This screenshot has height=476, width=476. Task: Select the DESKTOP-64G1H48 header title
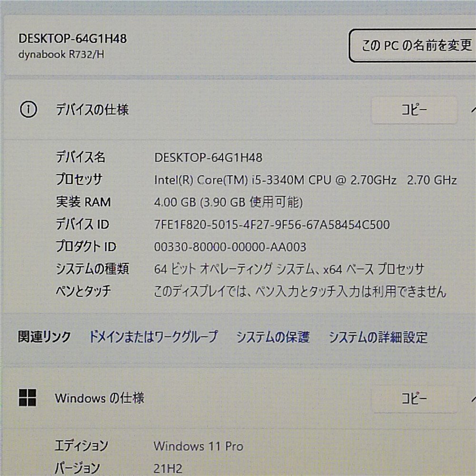pyautogui.click(x=72, y=39)
